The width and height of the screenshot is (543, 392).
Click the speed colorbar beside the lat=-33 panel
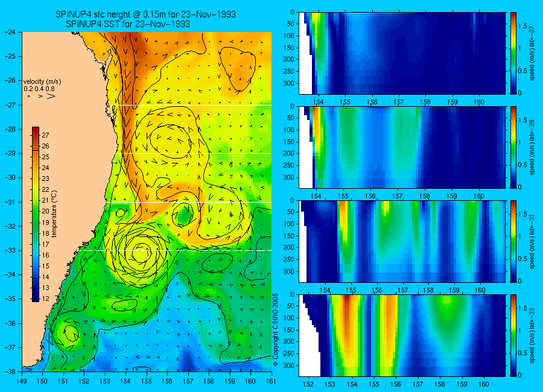[513, 335]
